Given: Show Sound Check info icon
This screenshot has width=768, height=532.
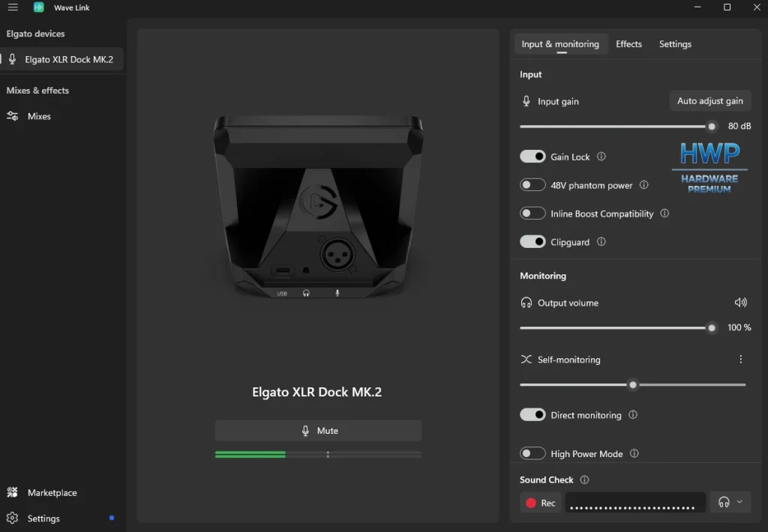Looking at the screenshot, I should (x=584, y=480).
